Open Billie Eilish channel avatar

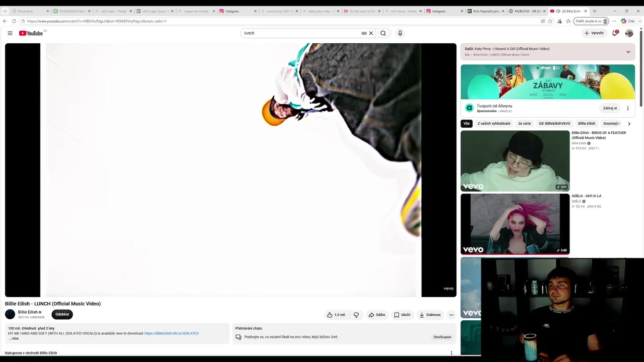[x=10, y=314]
